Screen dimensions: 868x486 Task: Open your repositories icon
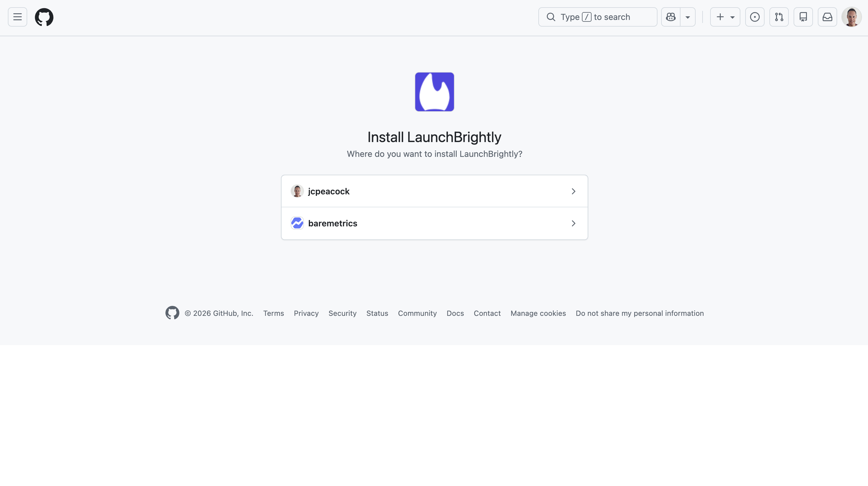coord(803,17)
